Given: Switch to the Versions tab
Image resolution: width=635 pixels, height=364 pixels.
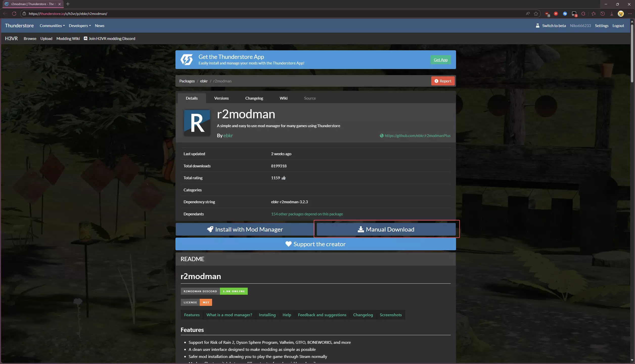Looking at the screenshot, I should (221, 98).
